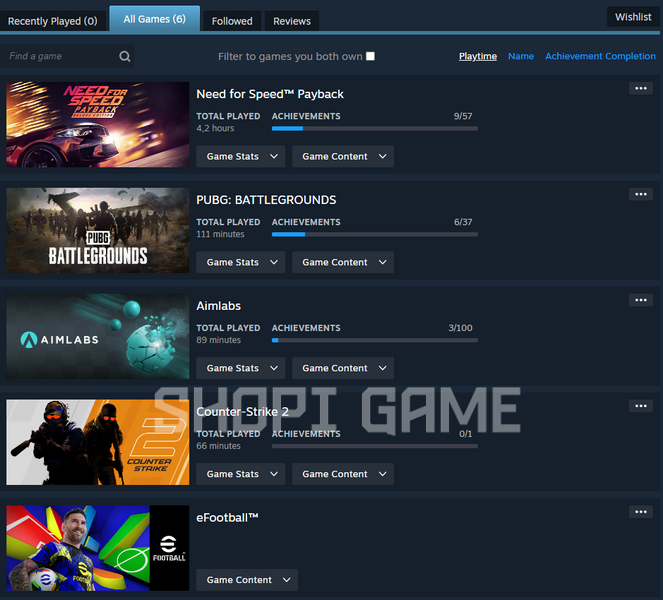Open Aimlabs cover image
This screenshot has height=600, width=663.
click(98, 336)
